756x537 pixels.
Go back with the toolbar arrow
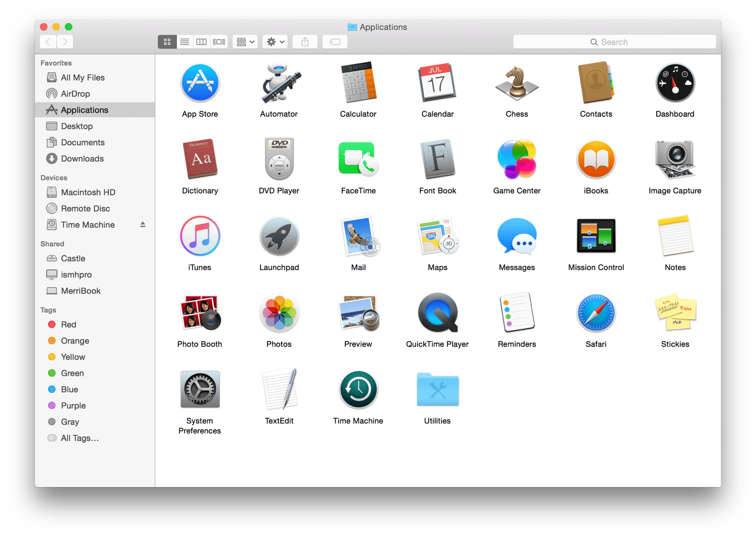(x=48, y=42)
